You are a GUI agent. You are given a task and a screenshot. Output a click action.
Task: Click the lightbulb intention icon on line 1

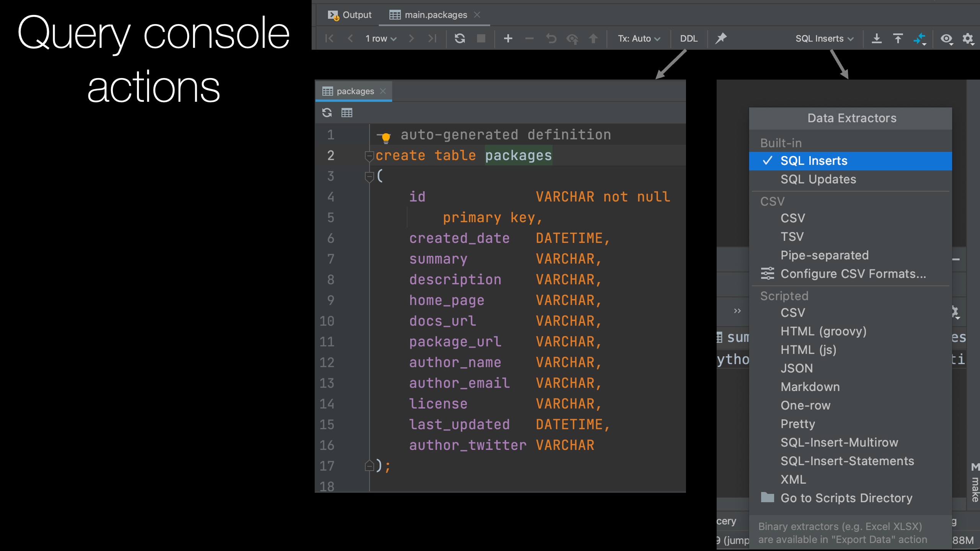[385, 137]
